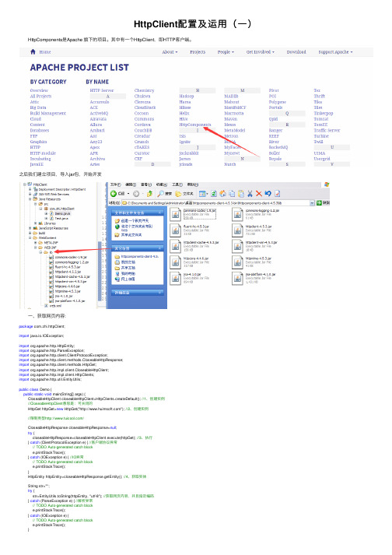Collapse the 其它位置 side panel
The image size is (392, 555).
pos(160,248)
